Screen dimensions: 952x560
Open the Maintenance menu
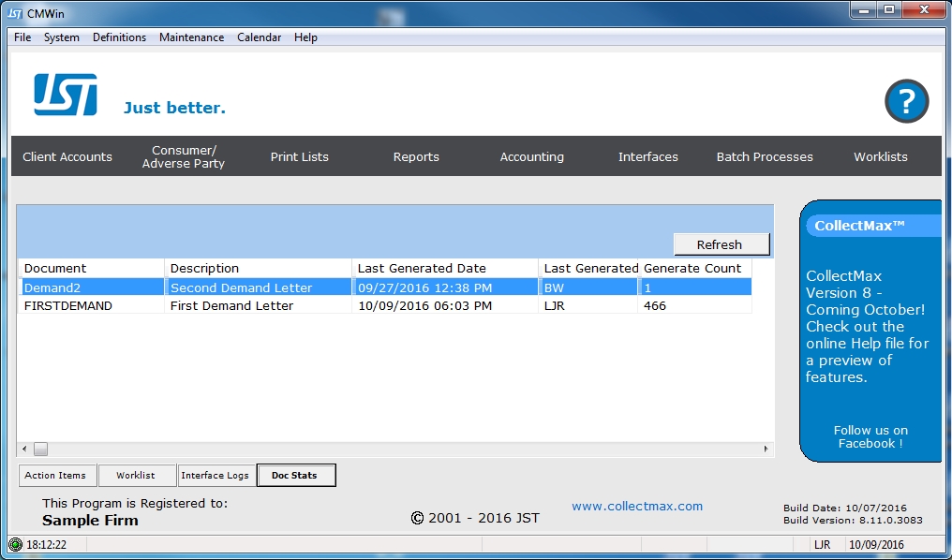pos(191,37)
